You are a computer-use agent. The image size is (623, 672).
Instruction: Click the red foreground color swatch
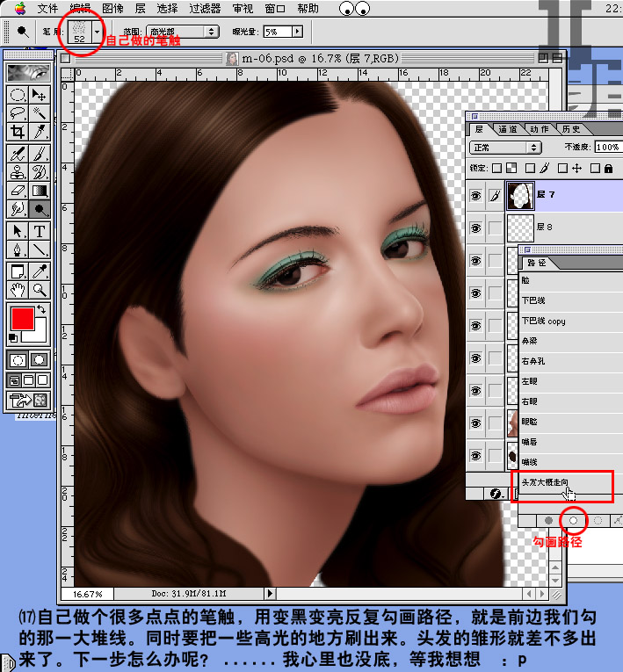(22, 317)
